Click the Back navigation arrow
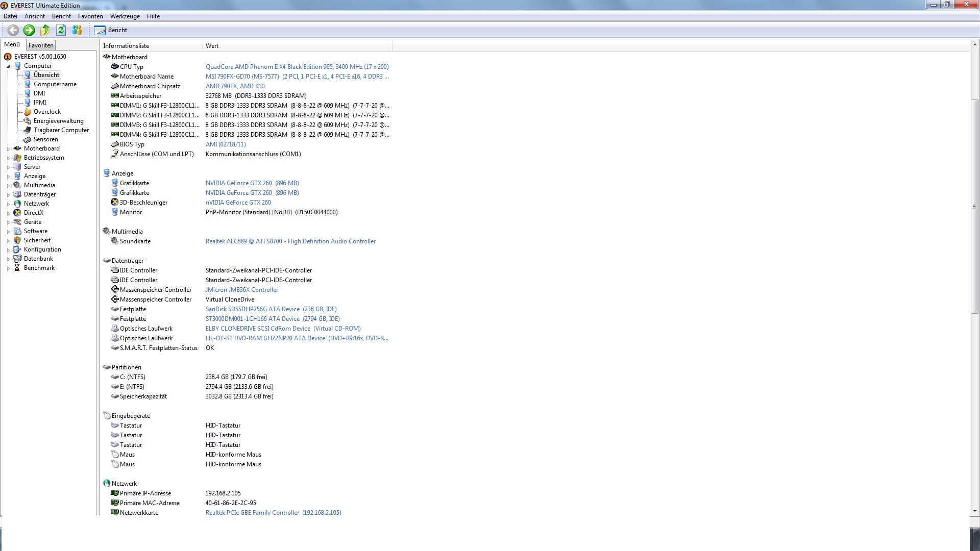980x551 pixels. 13,31
